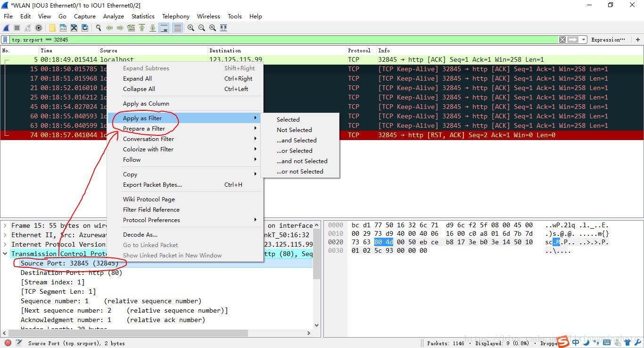Select Decode As... context entry
Viewport: 644px width, 348px height.
pyautogui.click(x=185, y=234)
